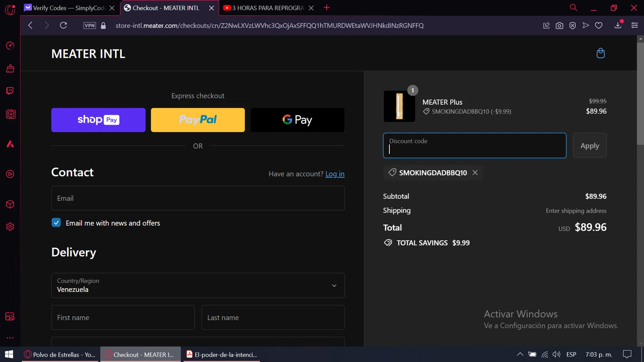Open the easy setup sliders icon
The height and width of the screenshot is (362, 644).
pos(635,25)
